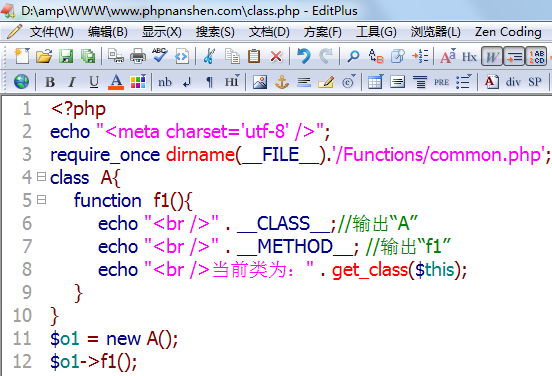This screenshot has width=552, height=376.
Task: Open the color palette swatch icon
Action: (x=138, y=82)
